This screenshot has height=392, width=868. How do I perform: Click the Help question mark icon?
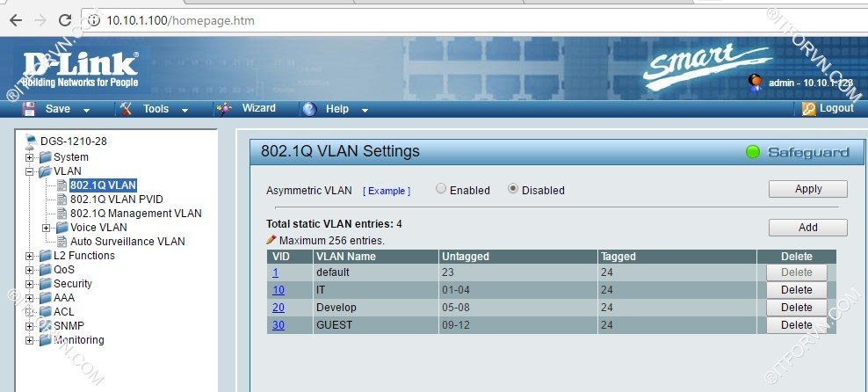(x=308, y=109)
